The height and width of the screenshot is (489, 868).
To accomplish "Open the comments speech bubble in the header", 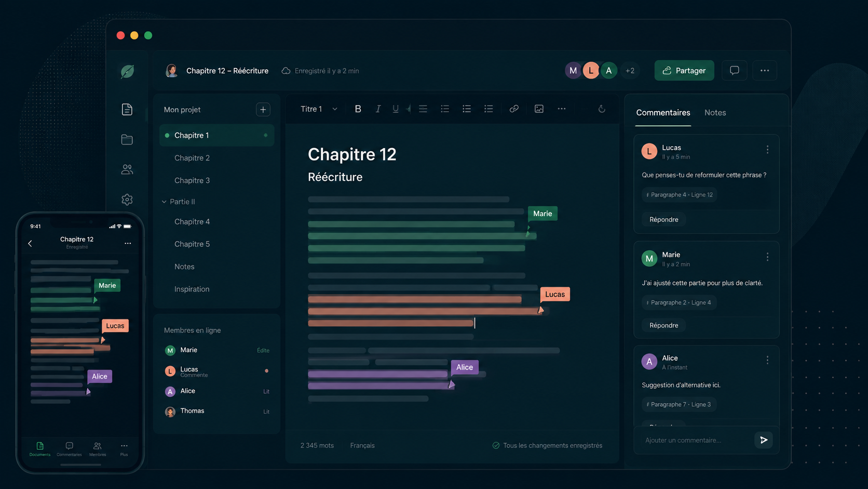I will point(734,71).
